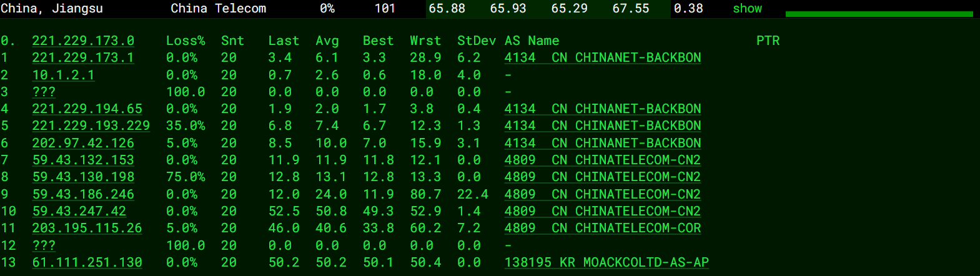Viewport: 980px width, 276px height.
Task: Open the 59.43.130.198 link with 75% loss
Action: 83,177
